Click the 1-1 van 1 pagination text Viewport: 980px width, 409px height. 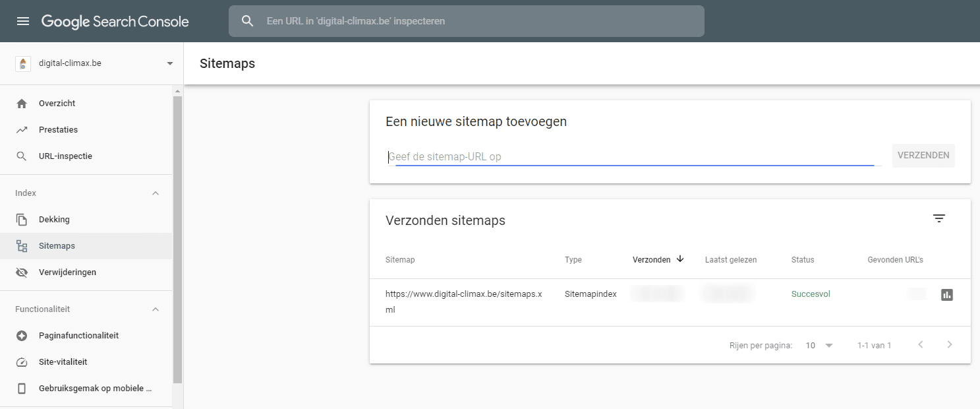tap(874, 346)
